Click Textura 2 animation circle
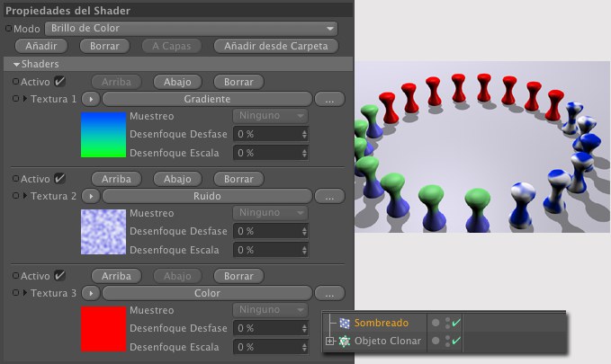Image resolution: width=611 pixels, height=364 pixels. [15, 196]
